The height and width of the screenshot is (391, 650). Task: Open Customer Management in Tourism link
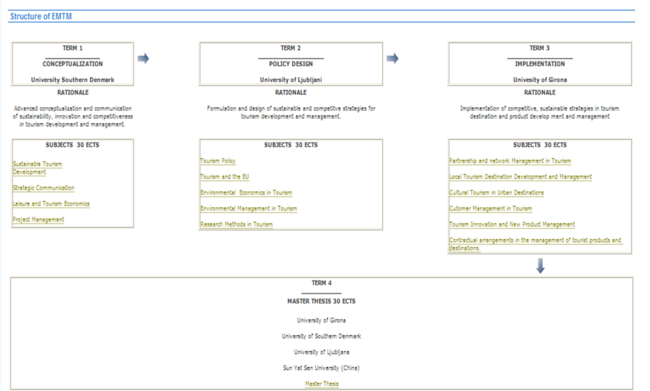(x=490, y=208)
